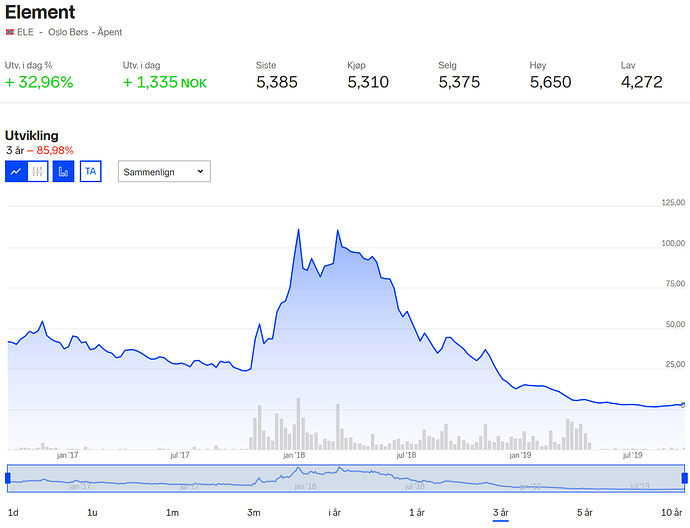Click the Utvikling section heading
690x528 pixels.
tap(32, 136)
